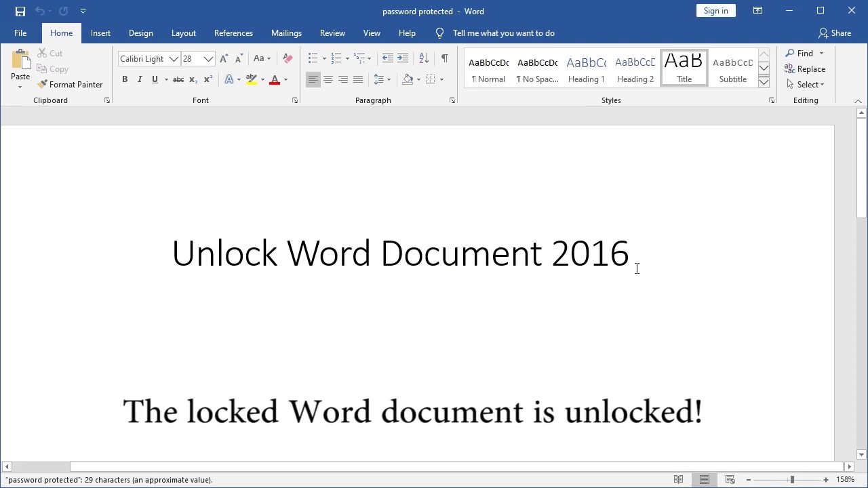Apply the yellow text highlight color
The width and height of the screenshot is (868, 488).
pyautogui.click(x=252, y=80)
